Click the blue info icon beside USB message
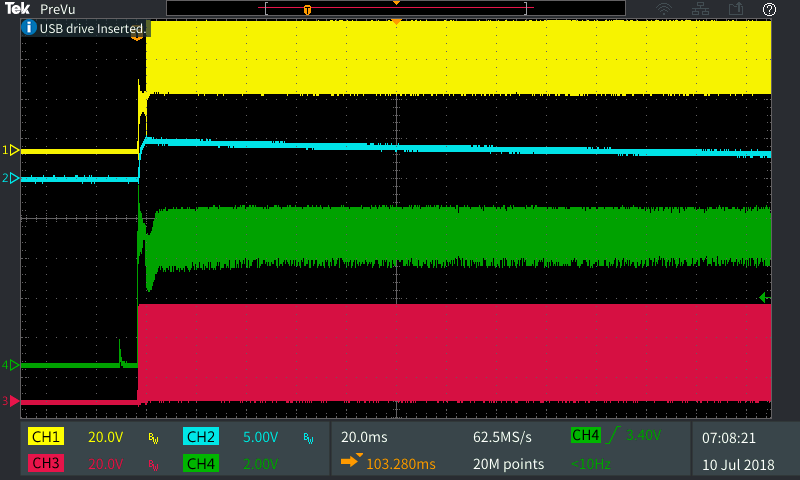 [29, 28]
